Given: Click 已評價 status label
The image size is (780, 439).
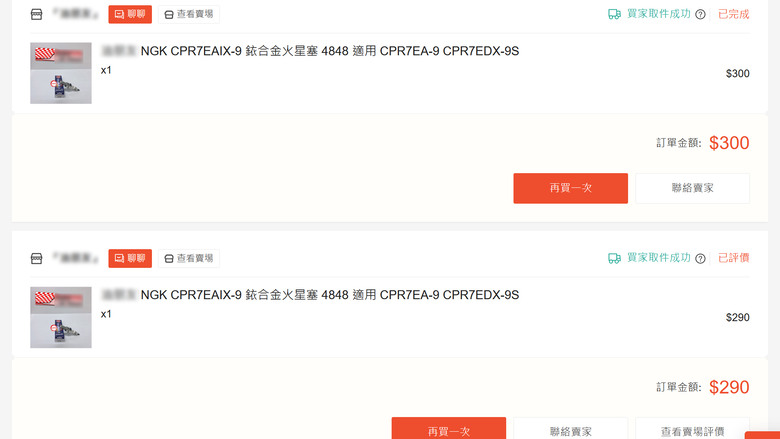Looking at the screenshot, I should [x=733, y=258].
